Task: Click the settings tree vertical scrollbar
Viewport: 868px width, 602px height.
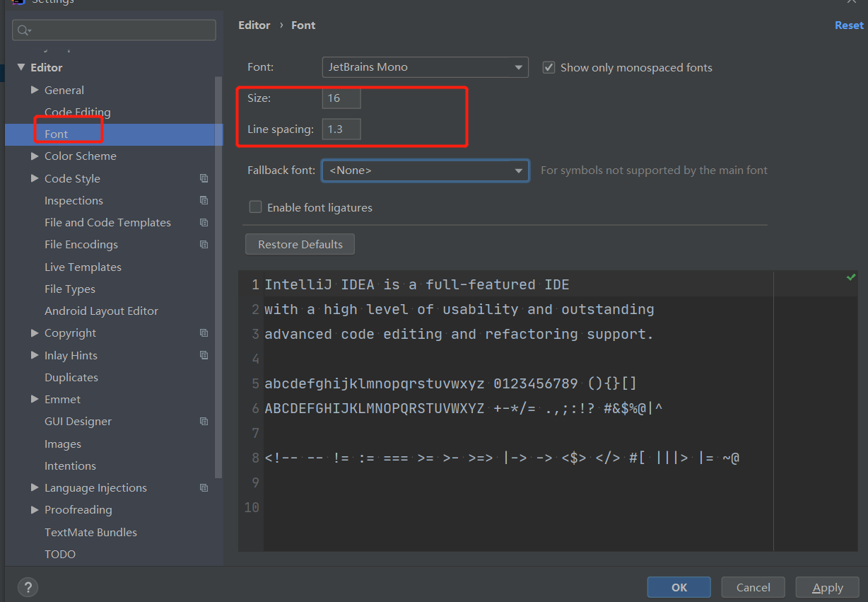Action: click(218, 276)
